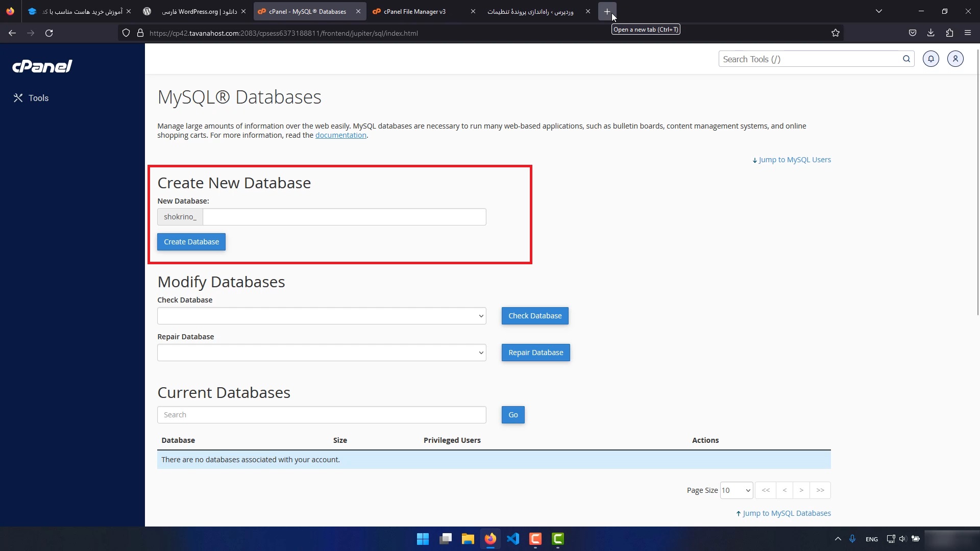Open the list all tabs dropdown
Image resolution: width=980 pixels, height=551 pixels.
[x=879, y=11]
